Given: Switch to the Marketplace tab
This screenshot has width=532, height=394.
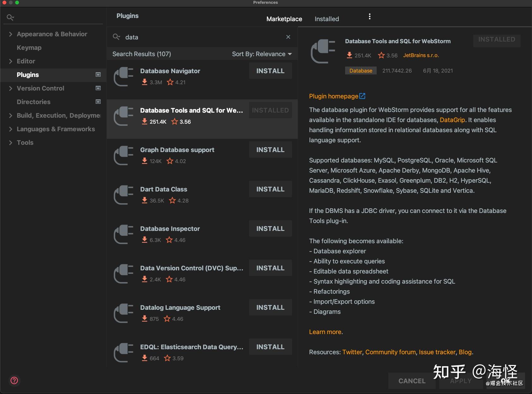Looking at the screenshot, I should point(284,19).
